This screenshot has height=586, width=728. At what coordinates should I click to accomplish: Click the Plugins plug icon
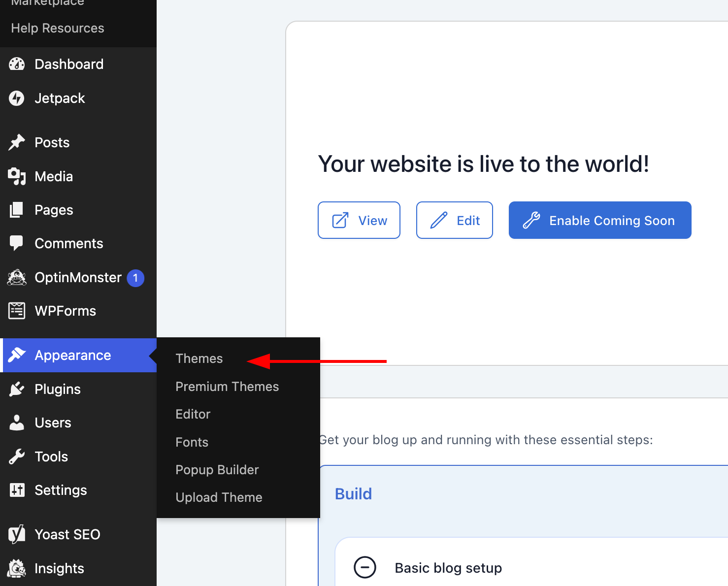coord(17,389)
